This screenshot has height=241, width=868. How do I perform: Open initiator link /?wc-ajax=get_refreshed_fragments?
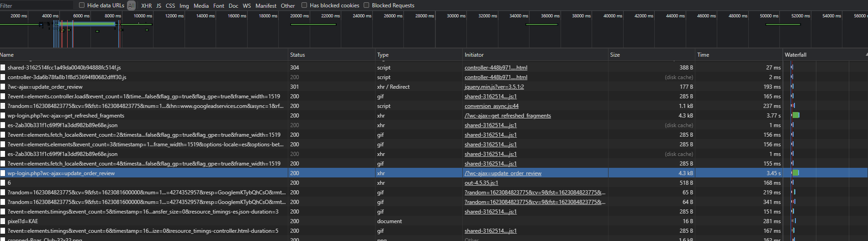point(508,116)
